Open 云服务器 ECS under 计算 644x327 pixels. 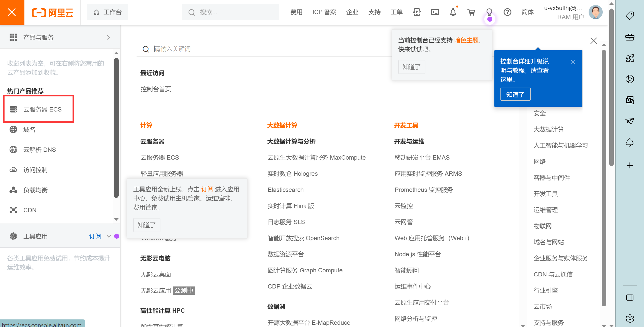coord(160,158)
